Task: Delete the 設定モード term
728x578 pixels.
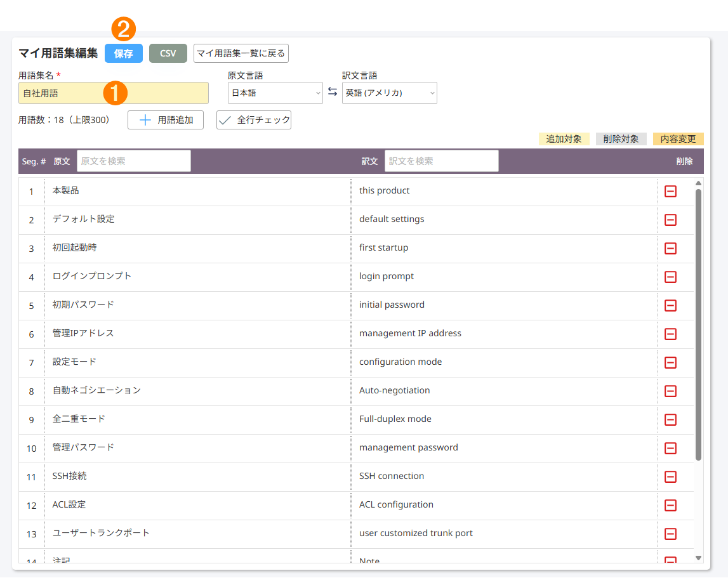Action: (670, 362)
